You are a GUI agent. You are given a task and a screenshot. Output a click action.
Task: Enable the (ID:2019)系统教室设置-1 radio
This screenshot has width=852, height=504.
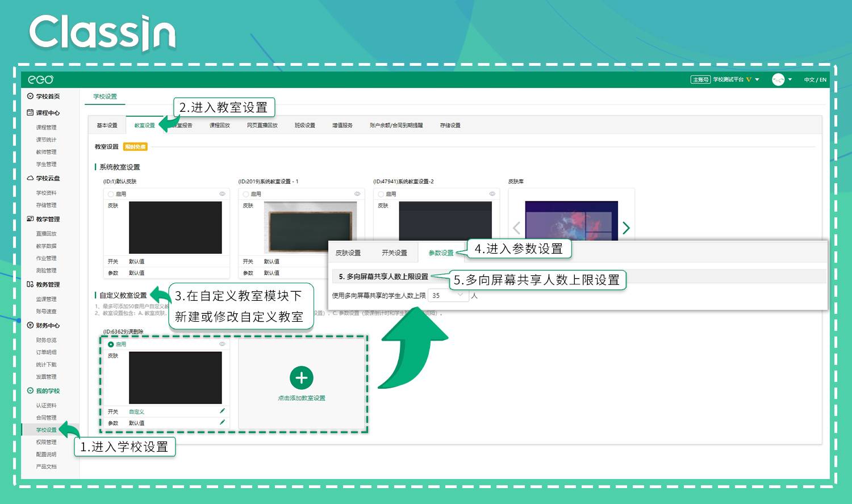(x=246, y=194)
